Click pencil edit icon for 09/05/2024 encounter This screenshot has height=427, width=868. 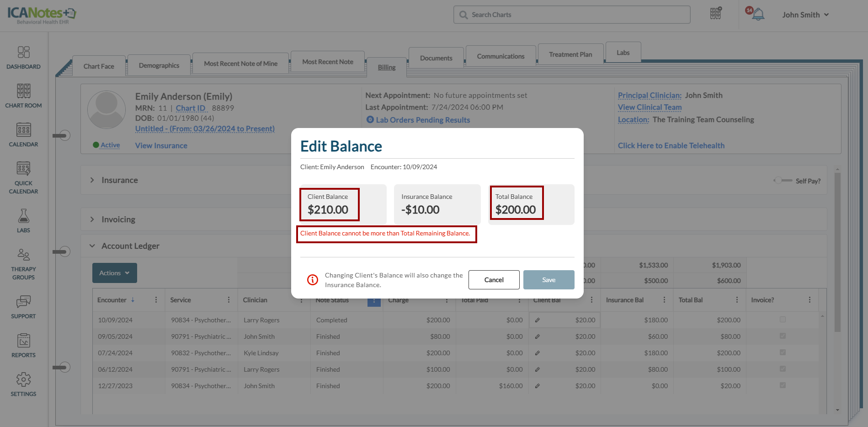click(538, 336)
